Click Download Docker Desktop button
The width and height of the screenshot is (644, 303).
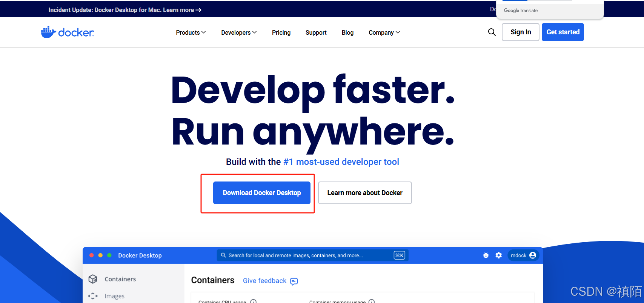coord(262,193)
